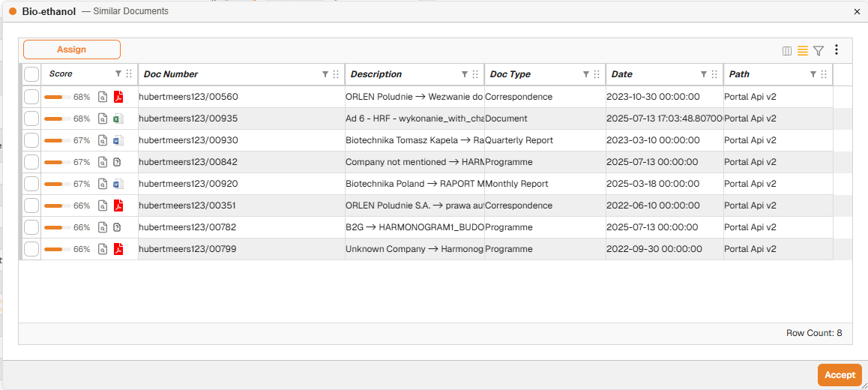
Task: Check the row for hubertmeers123/00351
Action: coord(31,205)
